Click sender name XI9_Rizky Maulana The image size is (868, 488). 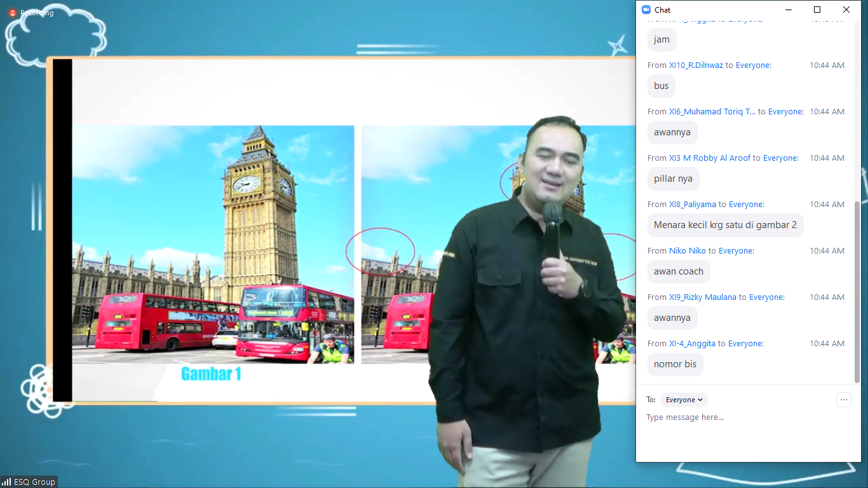click(702, 297)
